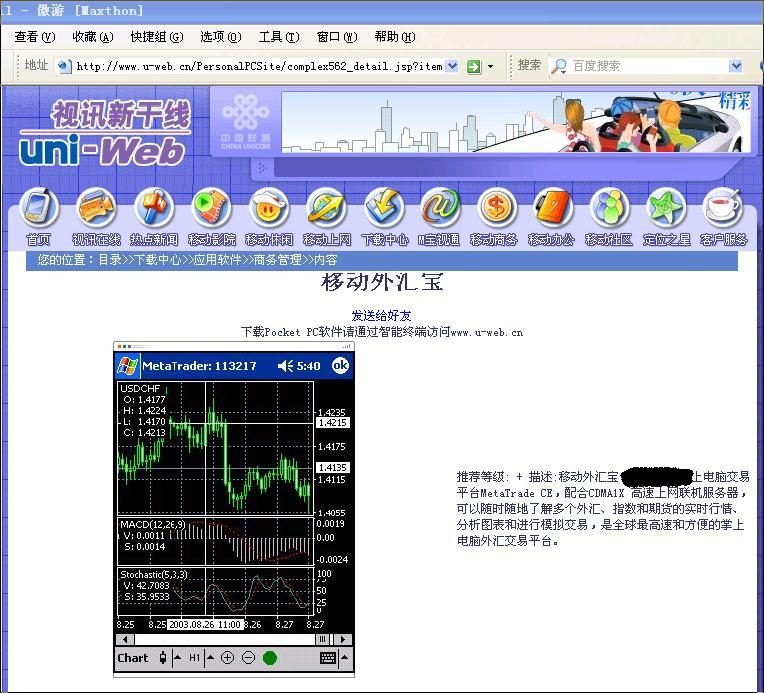Open the 下载中心 download icon
The height and width of the screenshot is (693, 764).
pyautogui.click(x=383, y=208)
